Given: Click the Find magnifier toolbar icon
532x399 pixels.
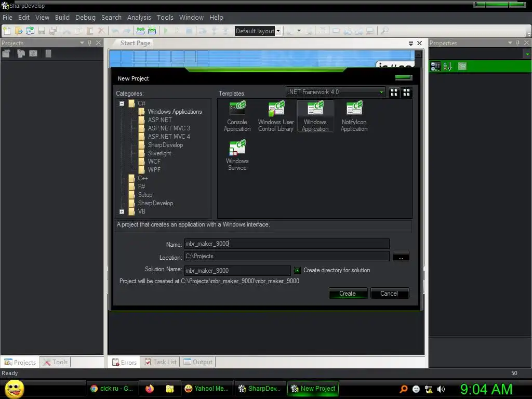Looking at the screenshot, I should [x=384, y=31].
